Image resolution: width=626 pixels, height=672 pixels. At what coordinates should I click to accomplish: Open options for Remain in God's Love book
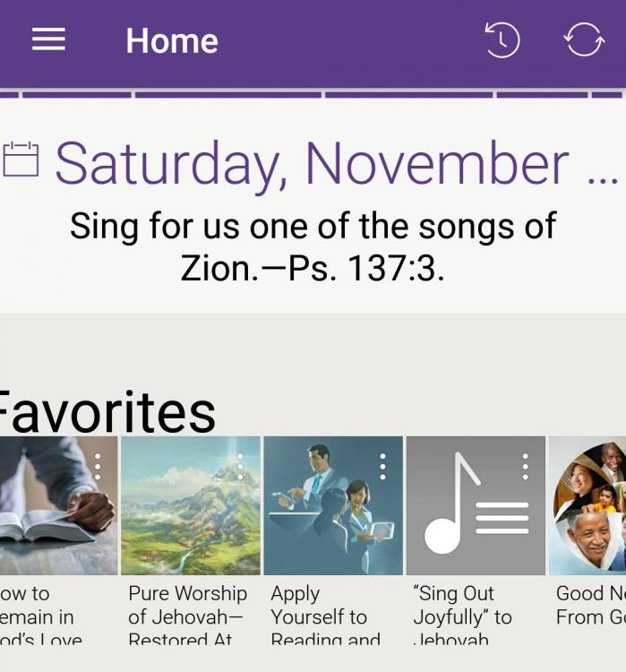click(x=98, y=466)
